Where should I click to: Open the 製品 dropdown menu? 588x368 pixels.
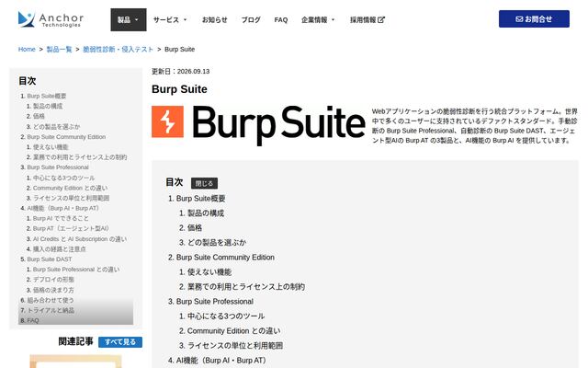pyautogui.click(x=129, y=20)
